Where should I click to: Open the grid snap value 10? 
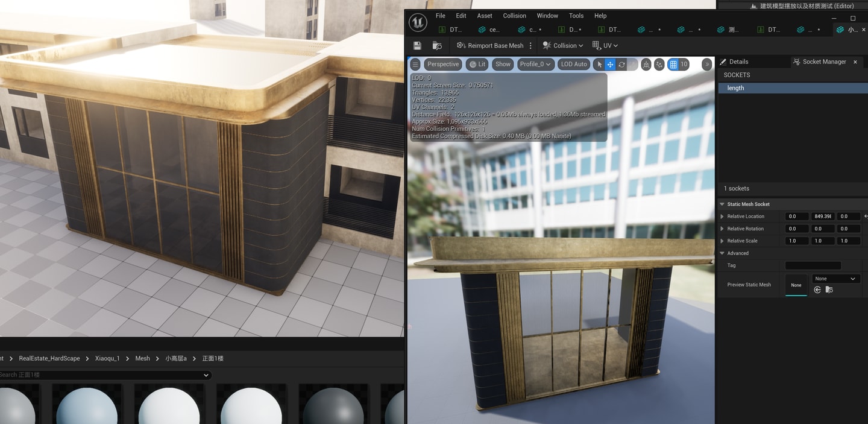pos(684,64)
